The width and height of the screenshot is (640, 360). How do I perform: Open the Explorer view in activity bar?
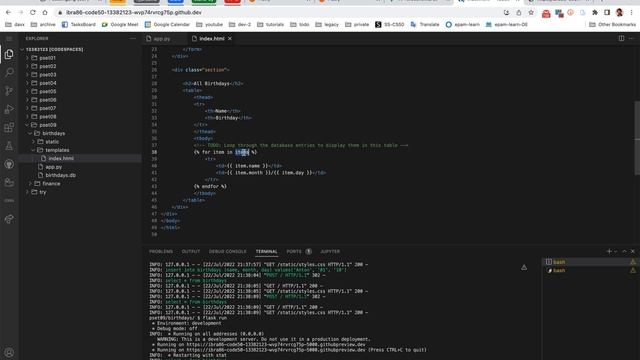coord(9,54)
